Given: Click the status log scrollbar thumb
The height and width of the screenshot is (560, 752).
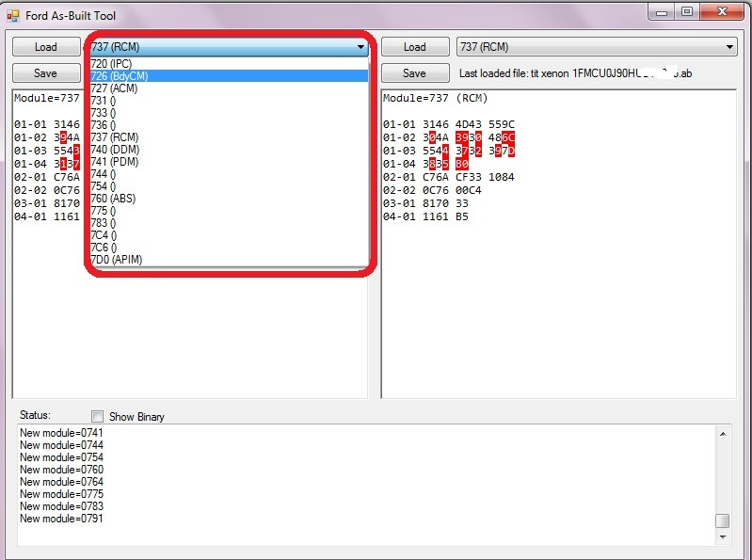Looking at the screenshot, I should pos(723,520).
